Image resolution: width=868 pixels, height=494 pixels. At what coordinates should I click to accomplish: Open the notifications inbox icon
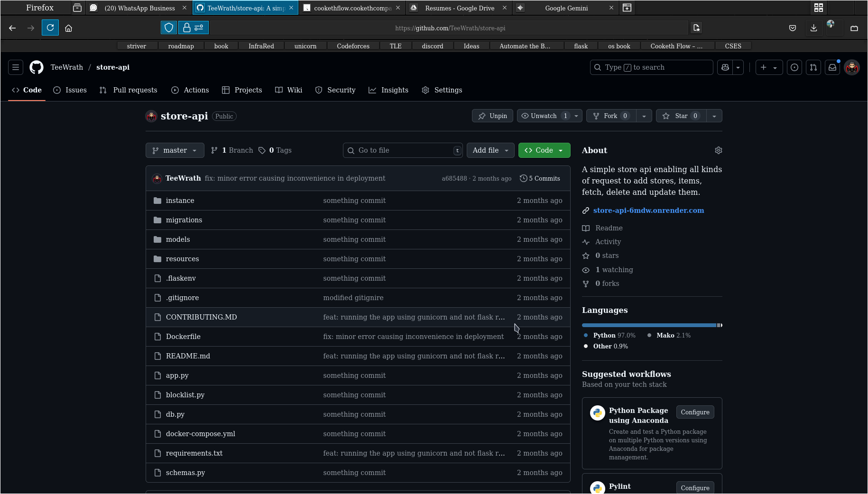832,67
